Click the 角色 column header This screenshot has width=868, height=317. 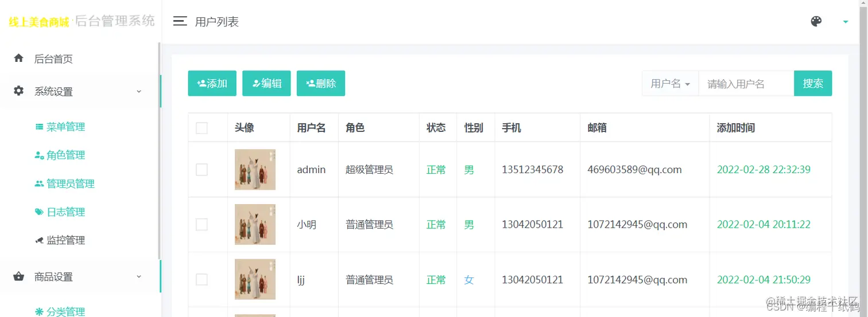(355, 128)
